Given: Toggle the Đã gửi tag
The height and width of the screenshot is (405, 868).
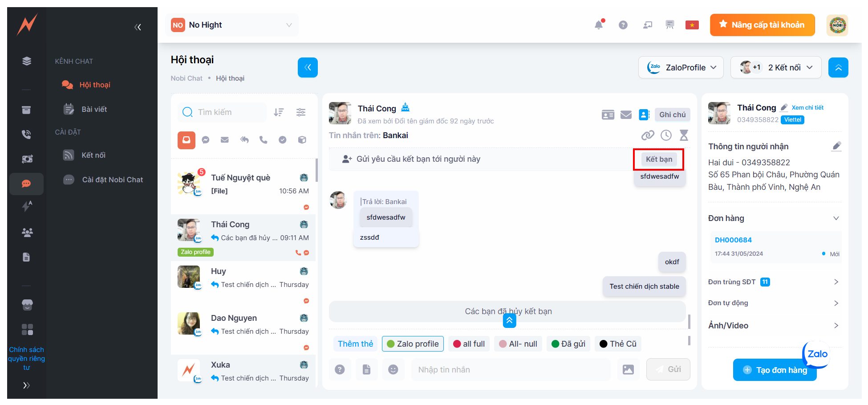Looking at the screenshot, I should tap(568, 344).
